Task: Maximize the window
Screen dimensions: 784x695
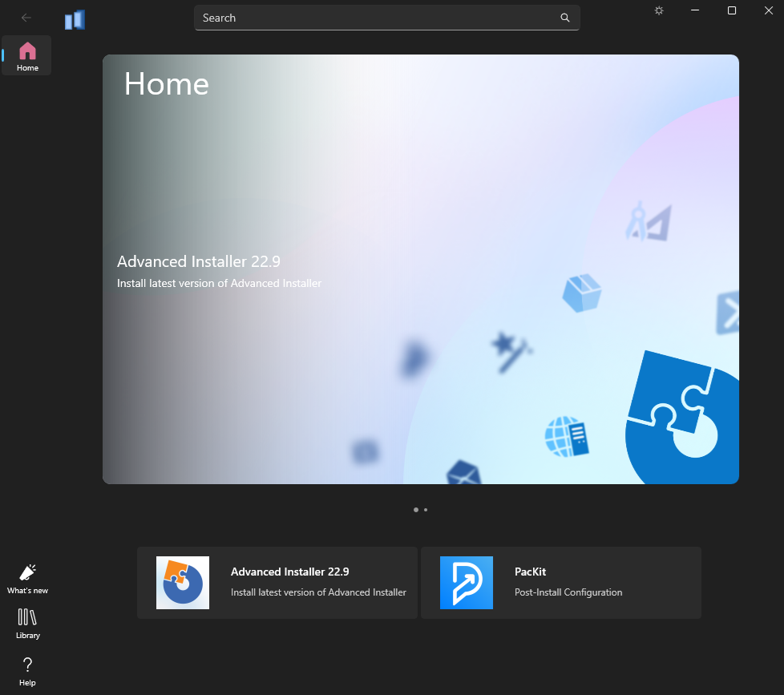Action: pos(732,10)
